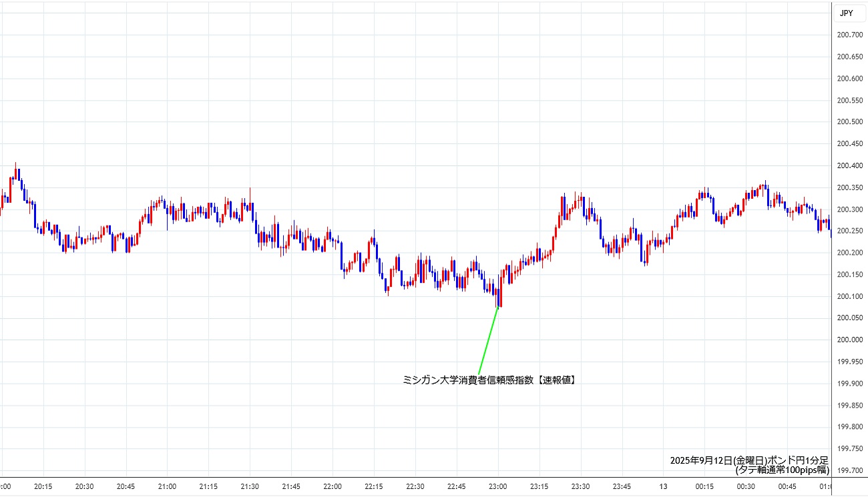Image resolution: width=868 pixels, height=497 pixels.
Task: Click the 200.500 price axis label
Action: coord(849,122)
